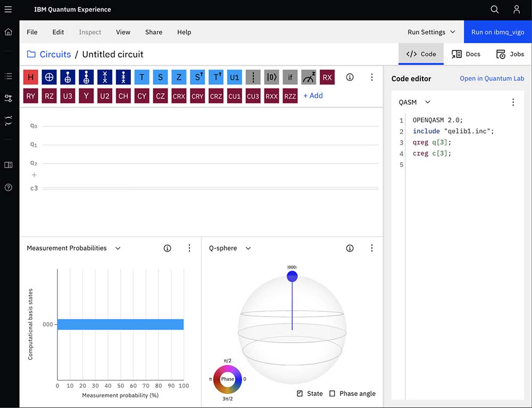This screenshot has width=532, height=408.
Task: Select the barrier gate icon
Action: pos(253,77)
